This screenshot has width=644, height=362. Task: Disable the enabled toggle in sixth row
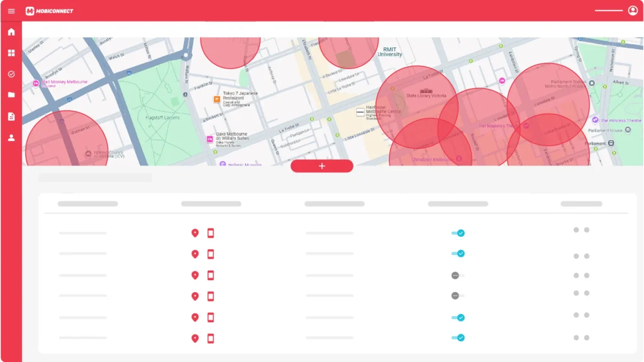pyautogui.click(x=458, y=337)
